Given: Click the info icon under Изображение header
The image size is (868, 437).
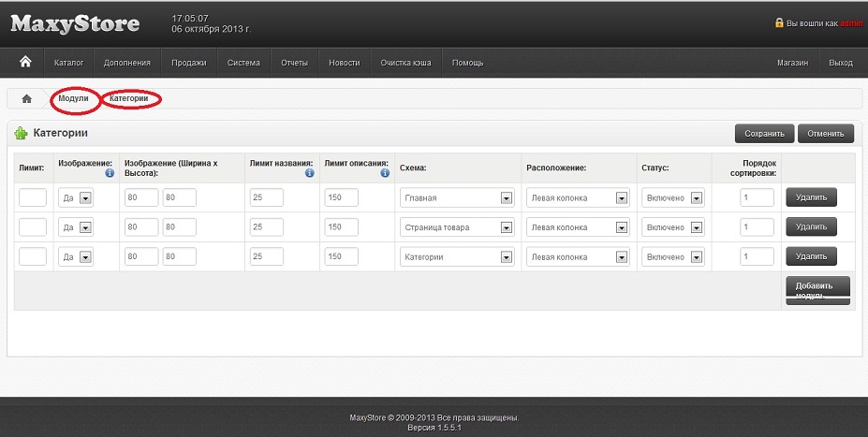Looking at the screenshot, I should (x=109, y=173).
